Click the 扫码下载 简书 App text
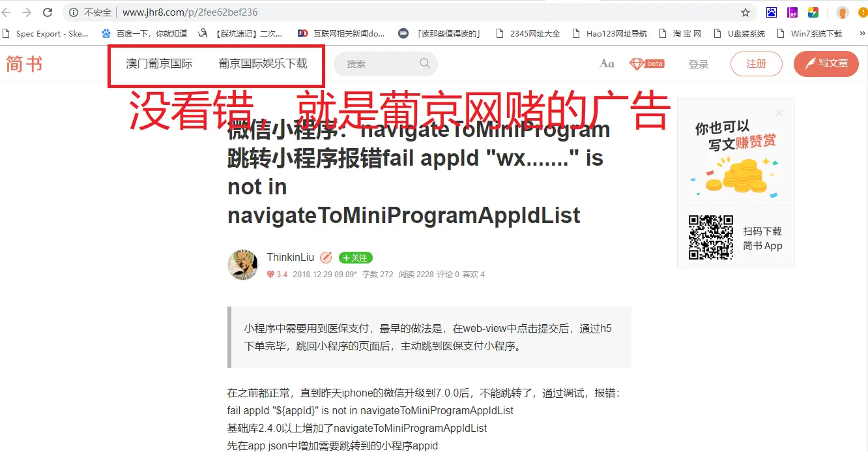Viewport: 868px width, 452px height. tap(762, 239)
